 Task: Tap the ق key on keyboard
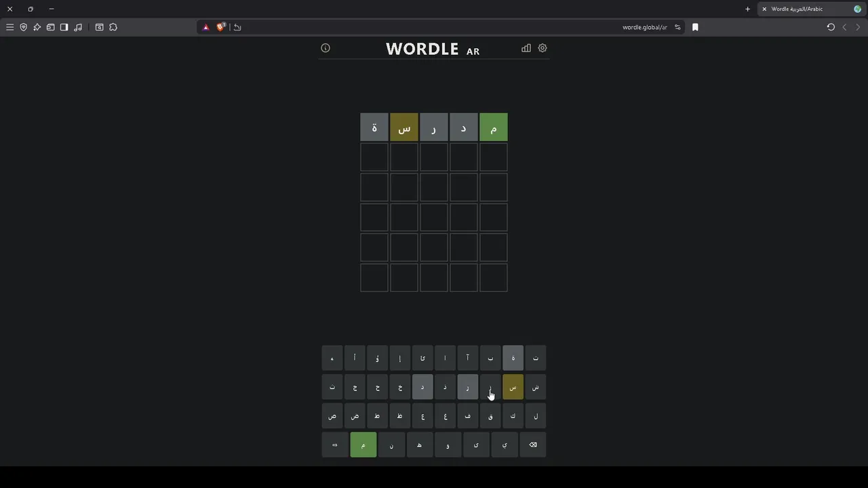pyautogui.click(x=490, y=415)
